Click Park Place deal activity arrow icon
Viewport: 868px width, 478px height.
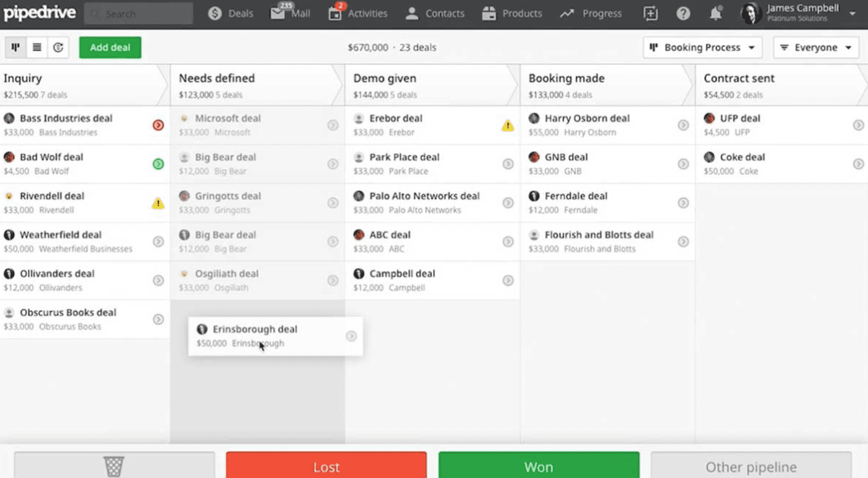pyautogui.click(x=508, y=164)
